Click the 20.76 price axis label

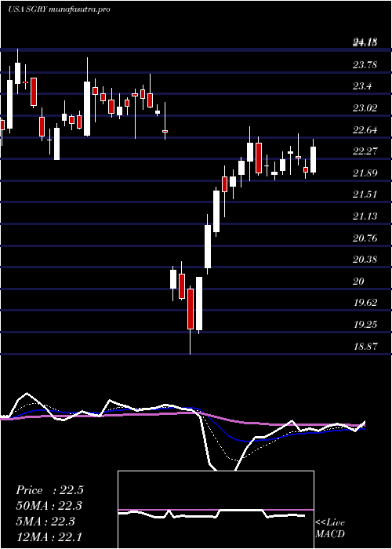coord(365,238)
